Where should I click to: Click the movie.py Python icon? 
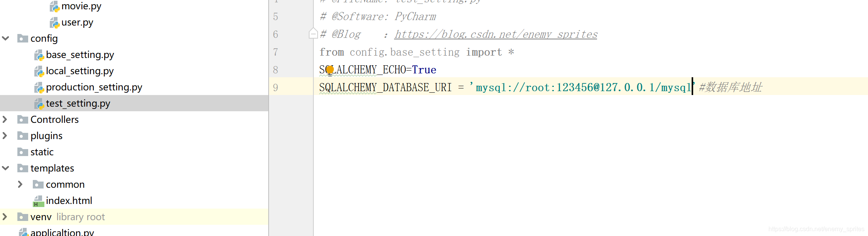[x=54, y=7]
